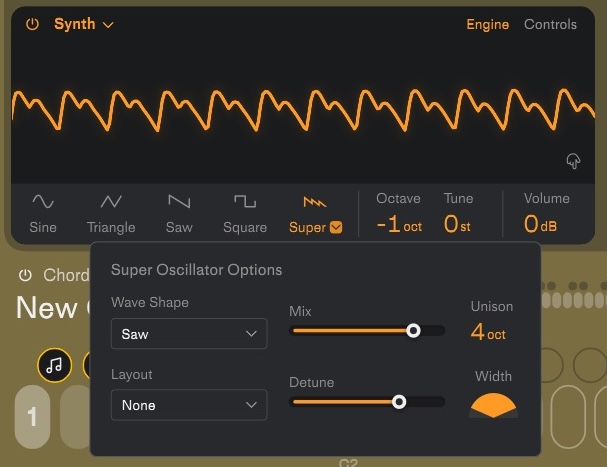Viewport: 607px width, 467px height.
Task: Pick the Square waveform icon
Action: tap(245, 202)
